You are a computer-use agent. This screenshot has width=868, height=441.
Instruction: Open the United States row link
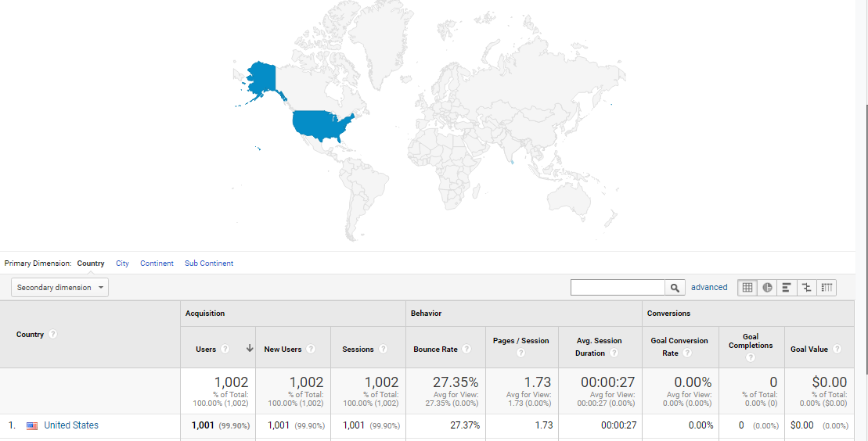pos(71,426)
